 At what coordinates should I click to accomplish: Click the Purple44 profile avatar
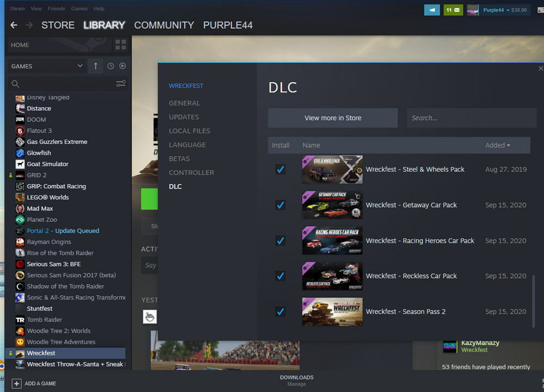(473, 10)
